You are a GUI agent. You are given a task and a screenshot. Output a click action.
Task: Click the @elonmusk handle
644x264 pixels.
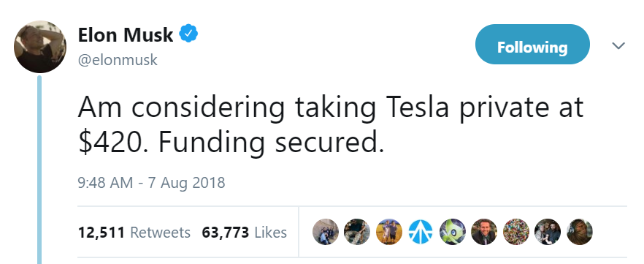[x=118, y=60]
